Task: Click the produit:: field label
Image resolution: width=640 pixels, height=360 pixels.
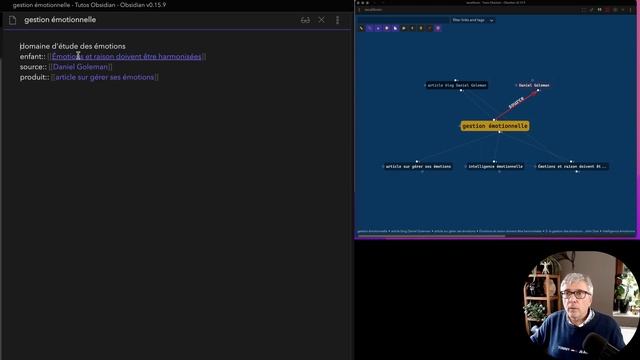Action: coord(35,77)
